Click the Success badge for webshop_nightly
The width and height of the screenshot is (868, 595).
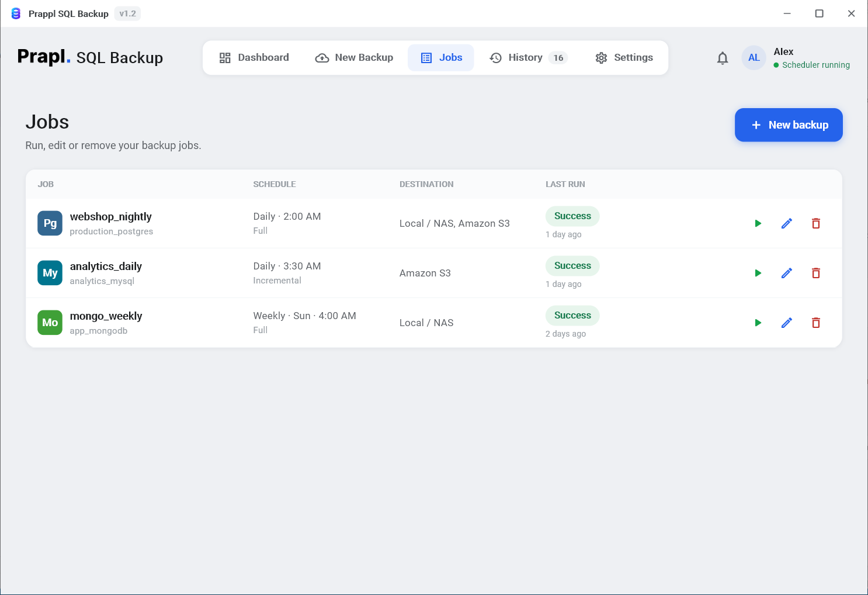572,216
